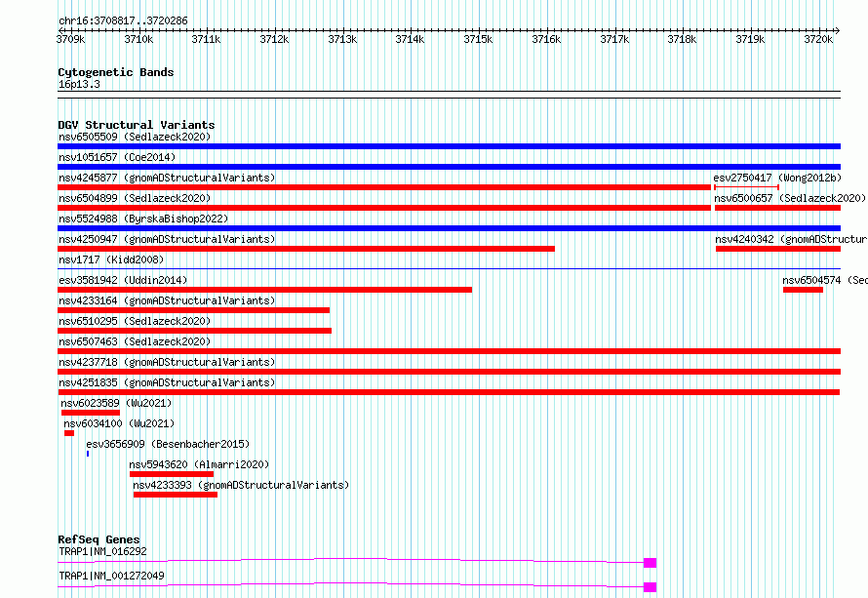Click the red bar under nsv6023589
This screenshot has height=598, width=868.
click(91, 413)
